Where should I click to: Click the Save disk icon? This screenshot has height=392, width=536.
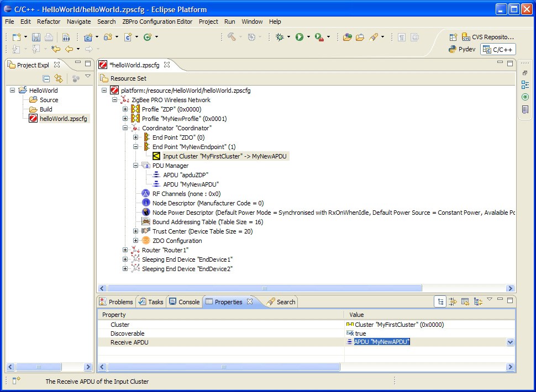tap(36, 37)
